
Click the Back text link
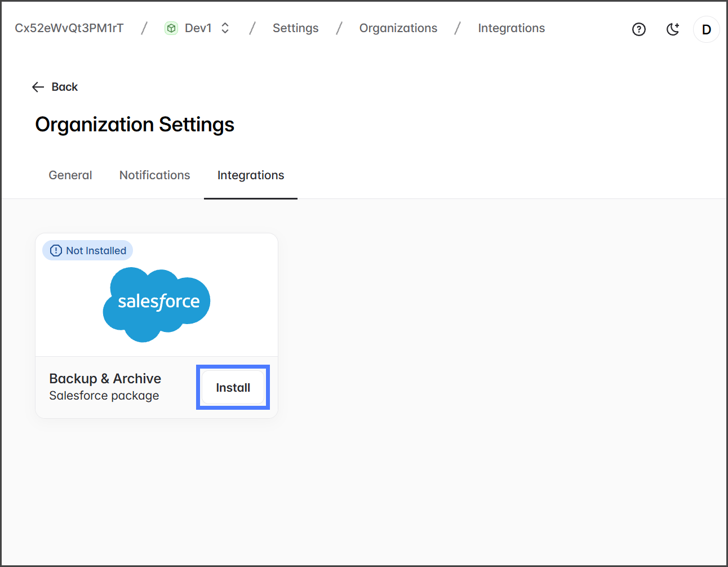click(x=65, y=87)
